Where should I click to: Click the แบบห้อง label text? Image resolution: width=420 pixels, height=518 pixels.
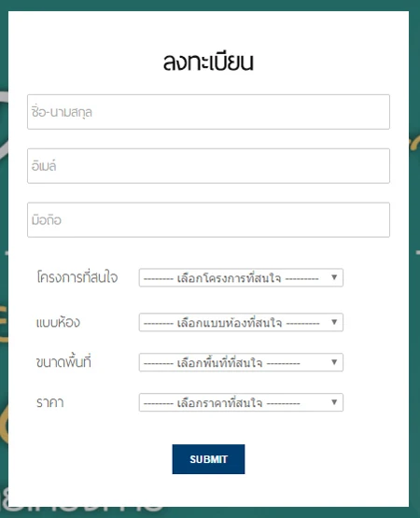point(58,322)
